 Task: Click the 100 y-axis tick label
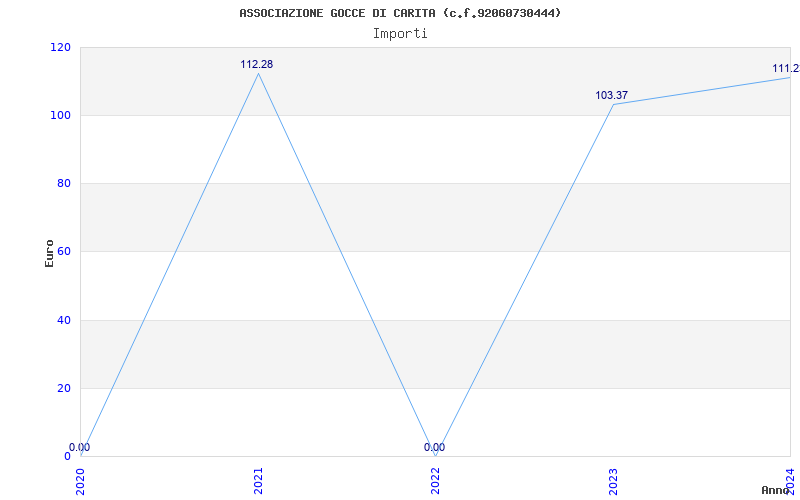click(60, 115)
